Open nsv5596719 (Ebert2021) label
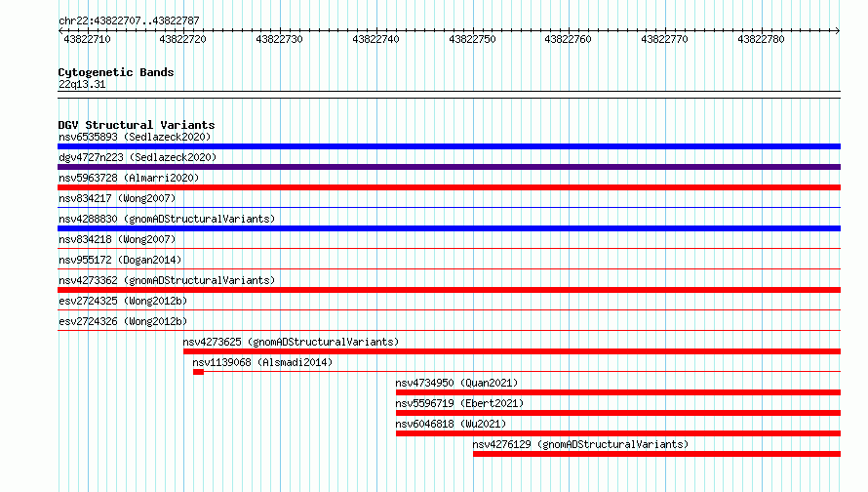 (459, 403)
